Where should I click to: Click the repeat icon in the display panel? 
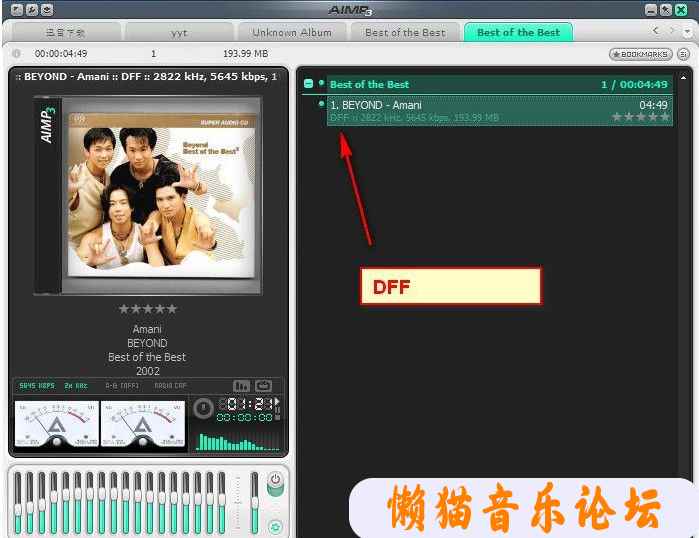264,386
